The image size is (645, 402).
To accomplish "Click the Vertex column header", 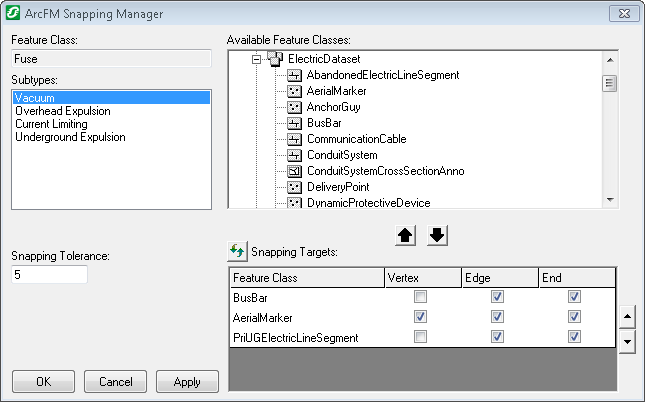I will [423, 278].
